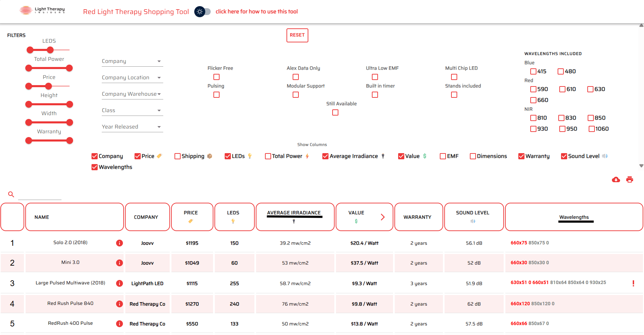Click the filter panel scroll up arrow

pos(641,25)
